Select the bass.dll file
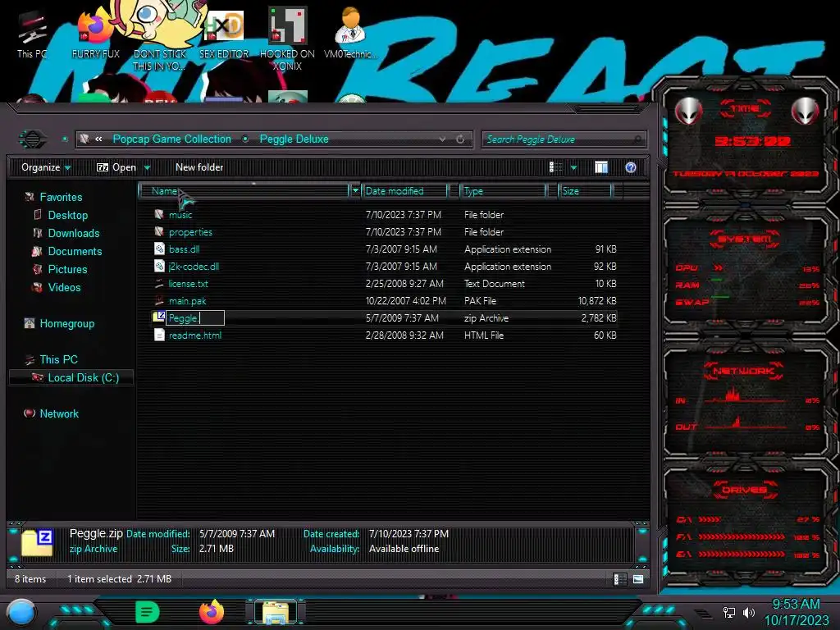The width and height of the screenshot is (840, 630). [184, 249]
